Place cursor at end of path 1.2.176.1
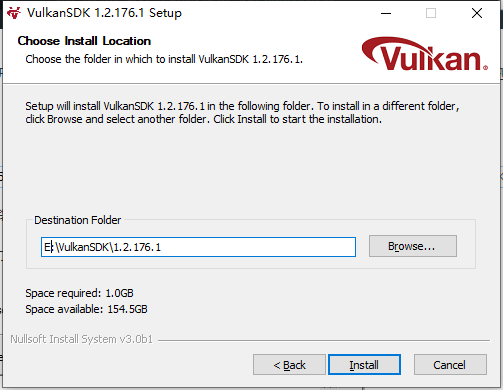Screen dimensions: 503x390 [161, 247]
